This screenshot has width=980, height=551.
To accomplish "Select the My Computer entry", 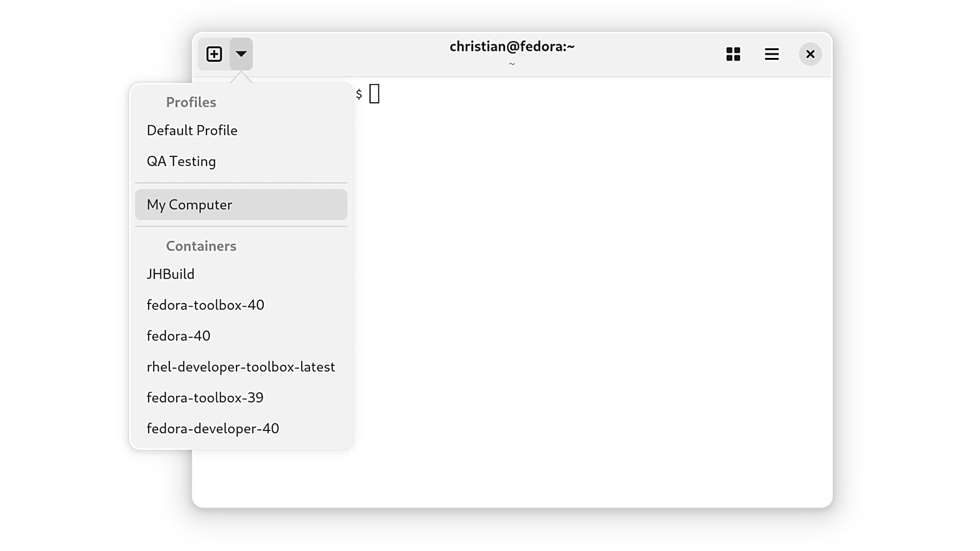I will coord(241,205).
